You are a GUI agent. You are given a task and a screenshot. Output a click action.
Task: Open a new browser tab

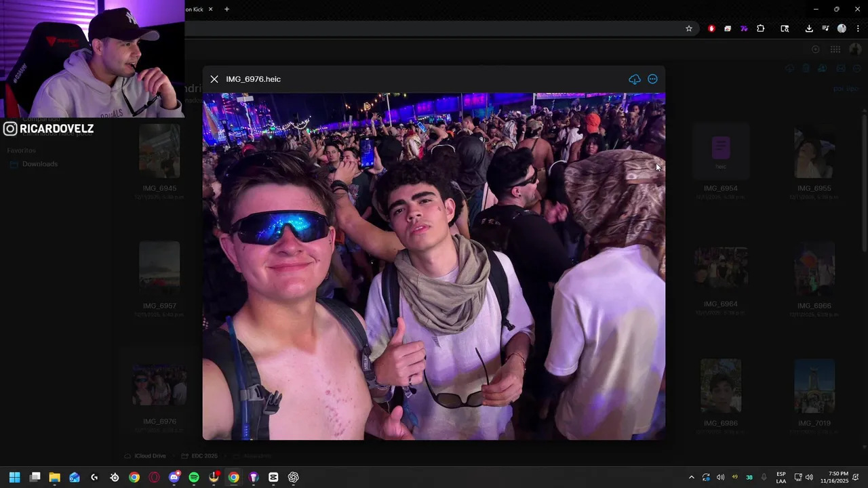click(x=226, y=9)
